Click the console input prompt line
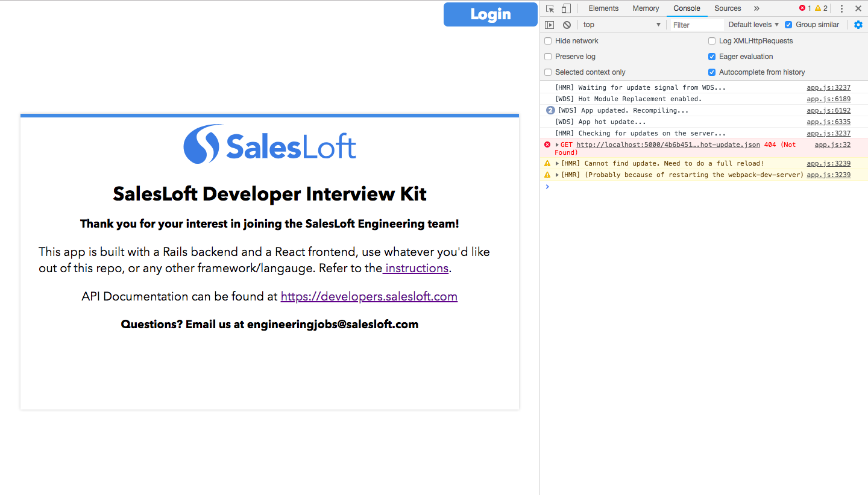Image resolution: width=868 pixels, height=495 pixels. point(704,187)
